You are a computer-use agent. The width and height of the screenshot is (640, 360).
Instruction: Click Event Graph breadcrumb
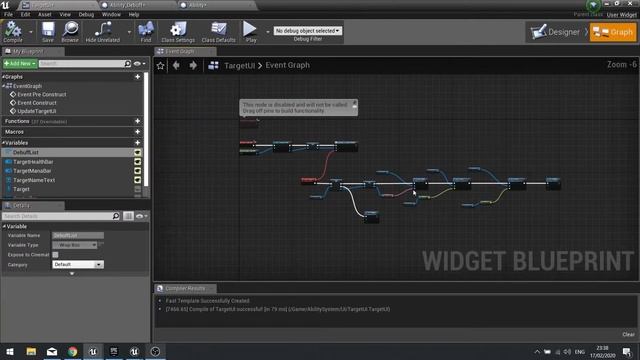[x=287, y=65]
